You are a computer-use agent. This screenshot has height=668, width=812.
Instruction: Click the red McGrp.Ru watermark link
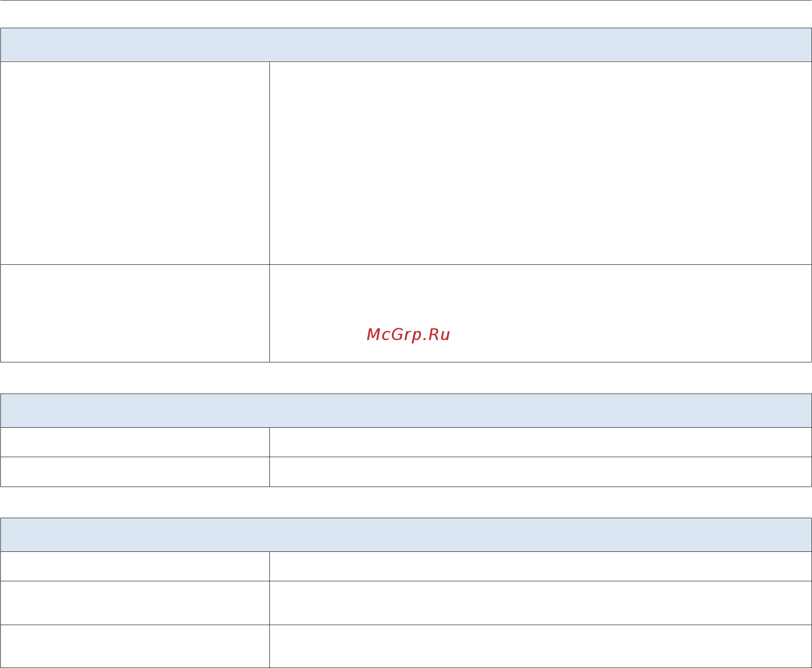pyautogui.click(x=408, y=335)
